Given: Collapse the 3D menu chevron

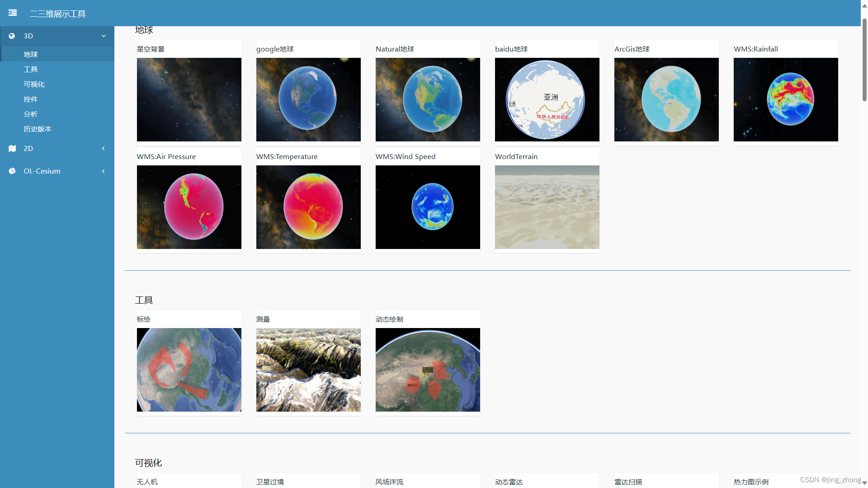Looking at the screenshot, I should 104,36.
